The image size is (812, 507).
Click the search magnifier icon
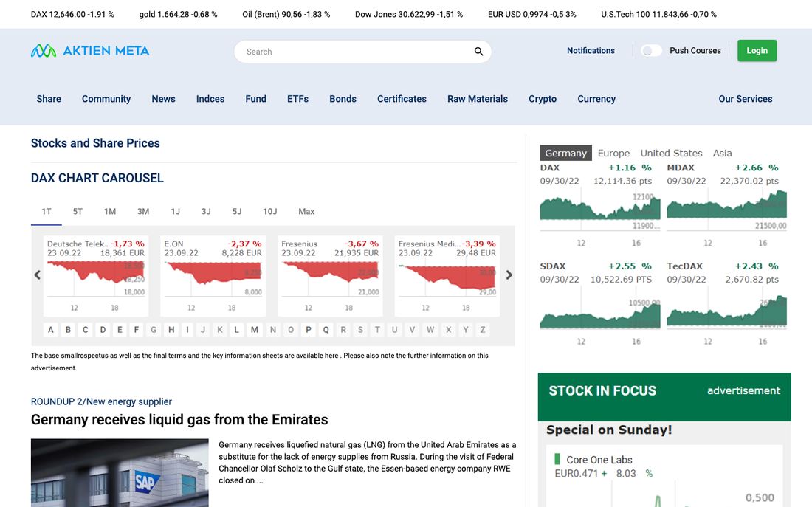click(x=478, y=51)
